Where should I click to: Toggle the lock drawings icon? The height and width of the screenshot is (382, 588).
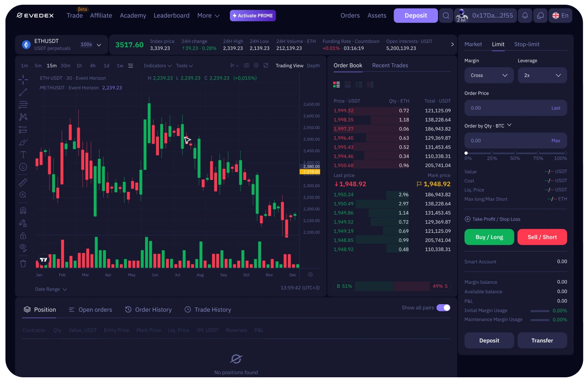[x=23, y=236]
